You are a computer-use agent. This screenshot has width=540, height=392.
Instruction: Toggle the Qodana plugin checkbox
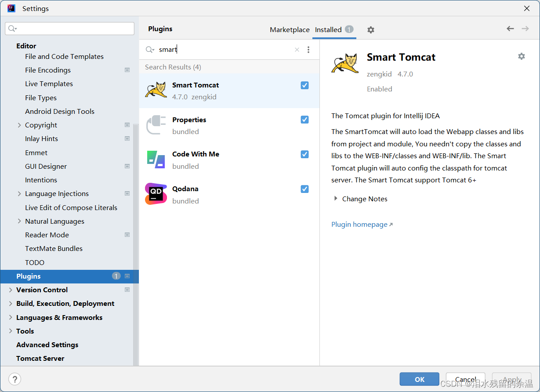pyautogui.click(x=304, y=189)
